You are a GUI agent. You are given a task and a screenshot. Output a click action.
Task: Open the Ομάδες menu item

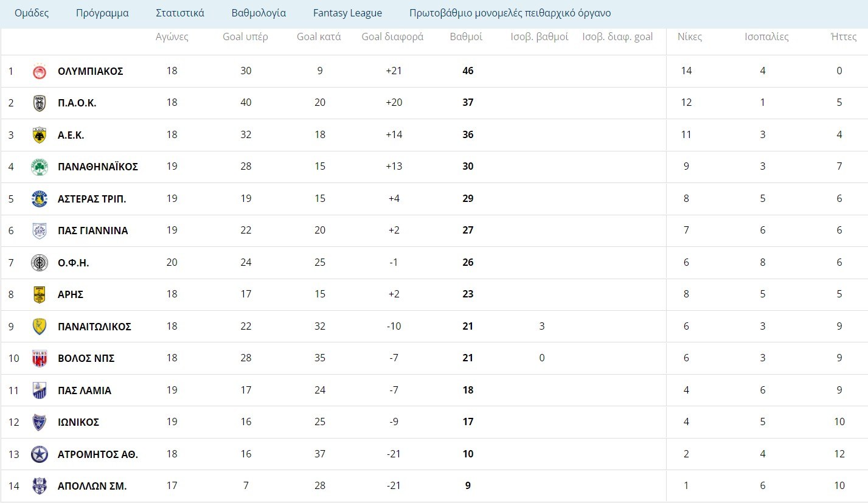(x=32, y=13)
